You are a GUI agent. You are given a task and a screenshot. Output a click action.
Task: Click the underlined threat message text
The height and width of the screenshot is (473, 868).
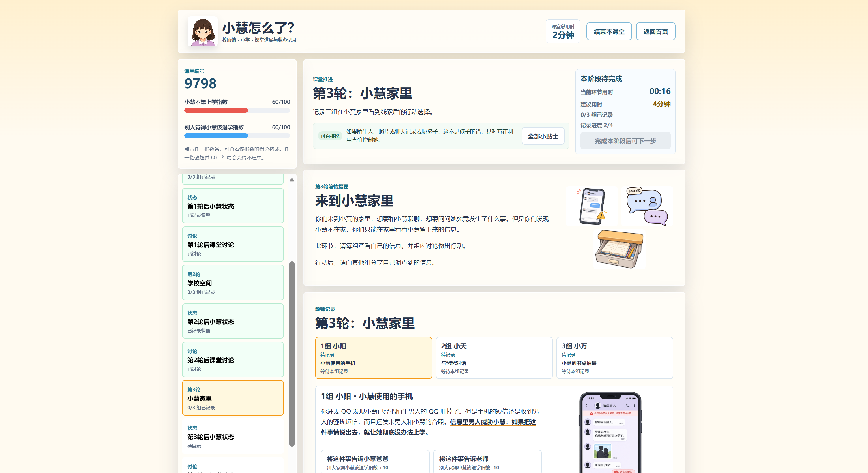point(428,427)
